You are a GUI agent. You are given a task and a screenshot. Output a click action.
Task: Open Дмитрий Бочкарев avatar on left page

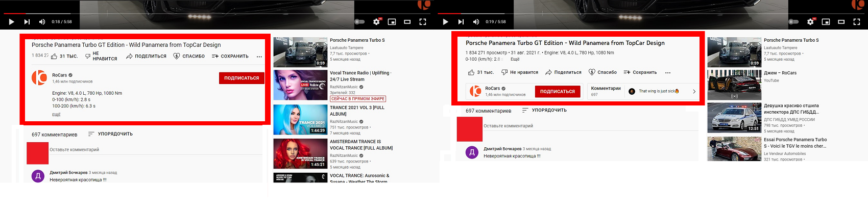pyautogui.click(x=38, y=176)
